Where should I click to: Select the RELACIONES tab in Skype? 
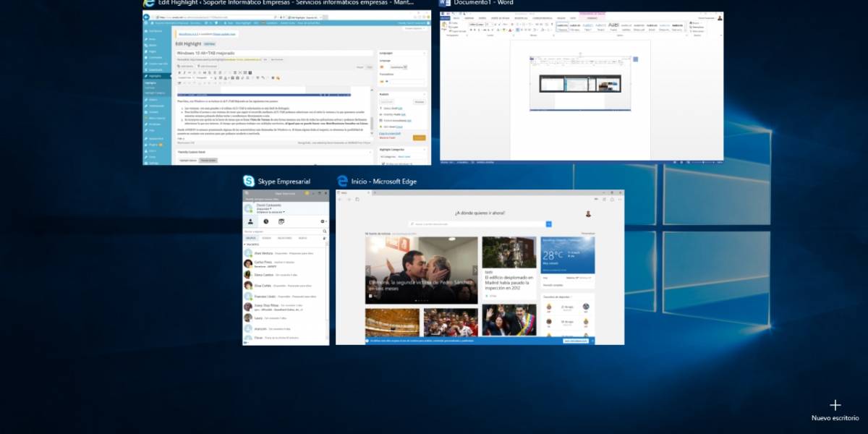285,238
